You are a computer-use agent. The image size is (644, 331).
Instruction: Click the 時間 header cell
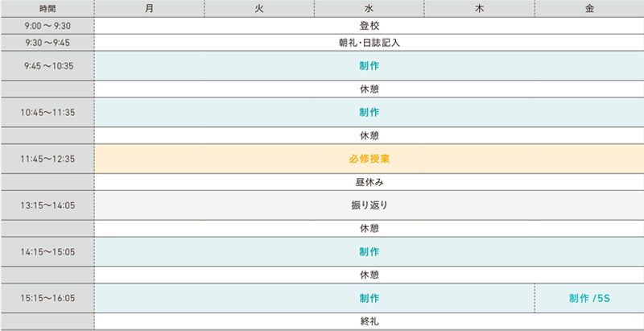(47, 9)
